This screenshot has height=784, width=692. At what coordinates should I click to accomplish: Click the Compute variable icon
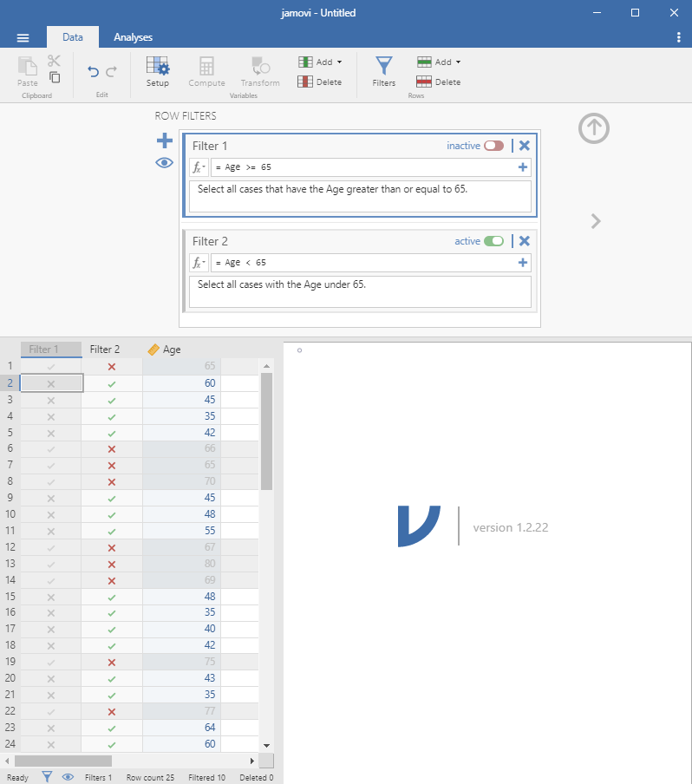click(206, 71)
